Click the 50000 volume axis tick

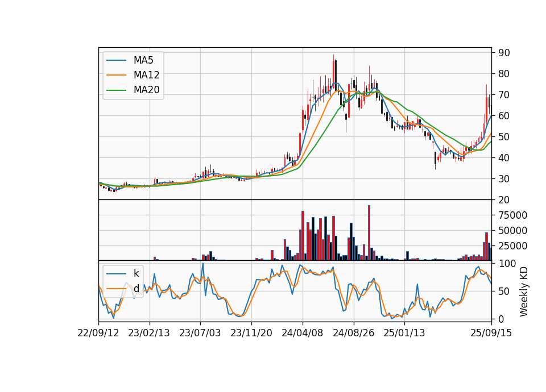tap(513, 231)
